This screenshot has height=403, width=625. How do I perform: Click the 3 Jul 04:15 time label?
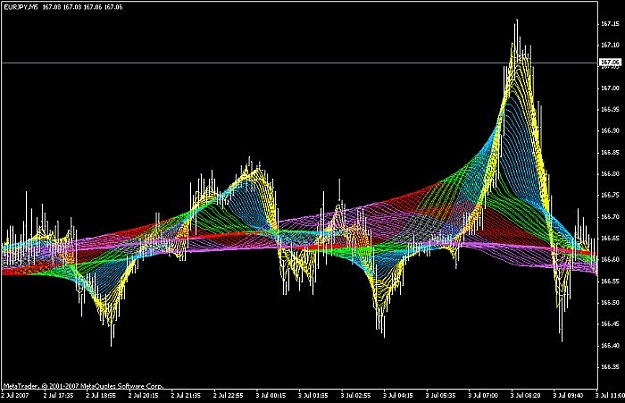[398, 396]
